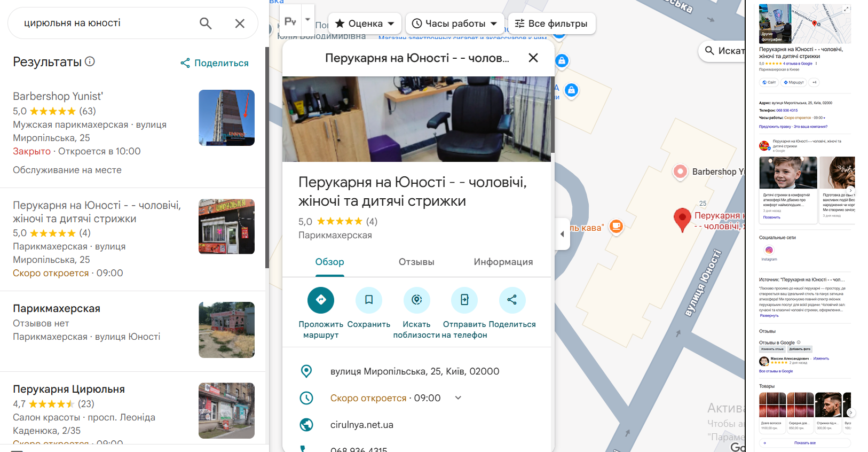The image size is (868, 452).
Task: Show next products with carousel arrow
Action: pos(851,412)
